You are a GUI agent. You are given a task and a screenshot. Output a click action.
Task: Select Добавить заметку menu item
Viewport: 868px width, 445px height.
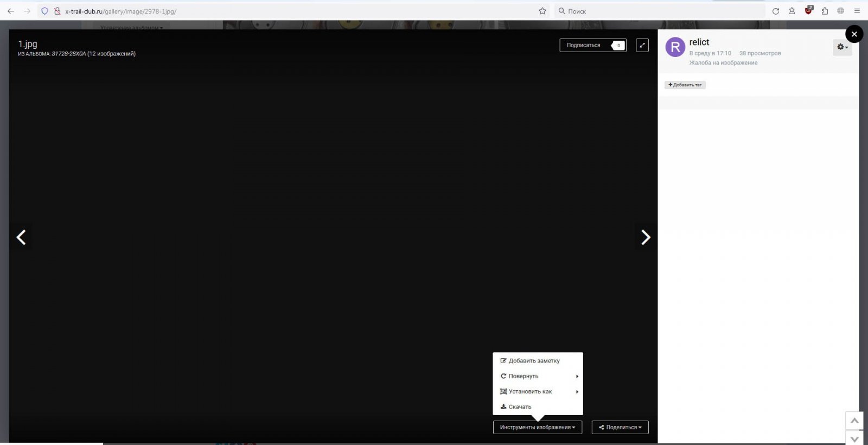point(534,361)
